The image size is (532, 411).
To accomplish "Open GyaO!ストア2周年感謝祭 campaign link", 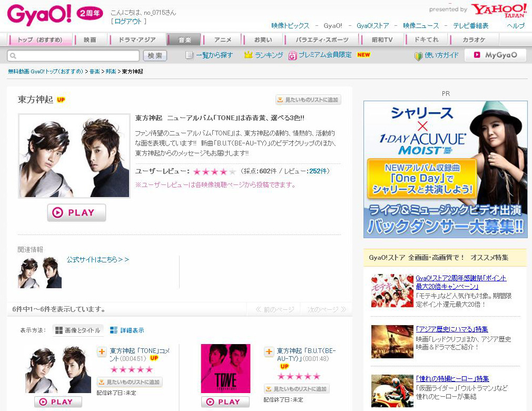I will point(461,282).
